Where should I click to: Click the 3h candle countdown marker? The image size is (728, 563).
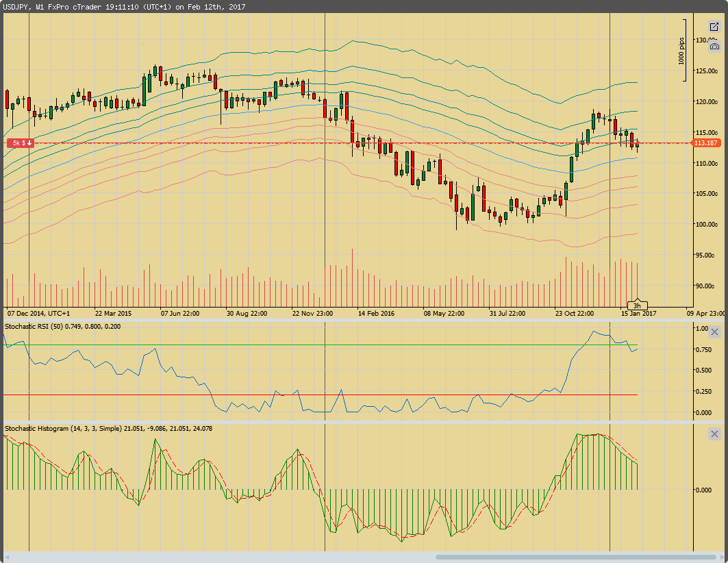point(638,305)
